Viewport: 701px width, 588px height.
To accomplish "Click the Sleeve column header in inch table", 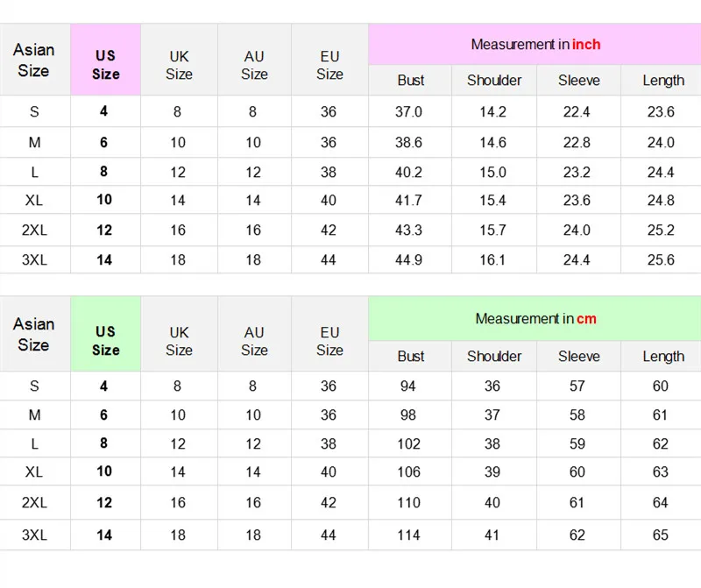I will (x=579, y=81).
